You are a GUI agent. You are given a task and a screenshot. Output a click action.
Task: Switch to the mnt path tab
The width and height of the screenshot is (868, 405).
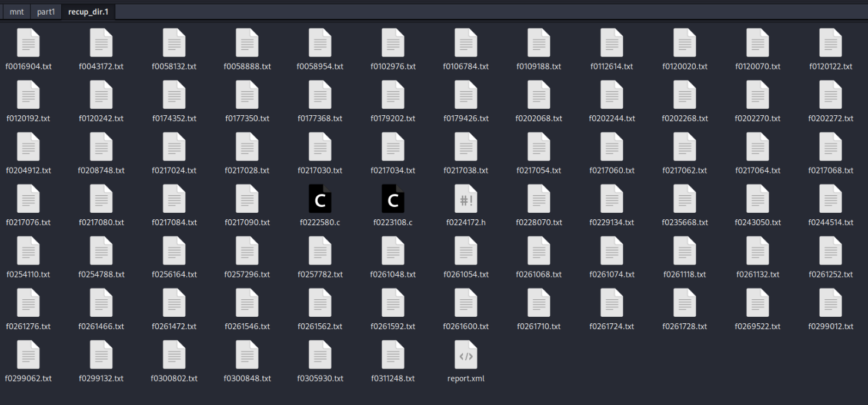click(x=17, y=12)
